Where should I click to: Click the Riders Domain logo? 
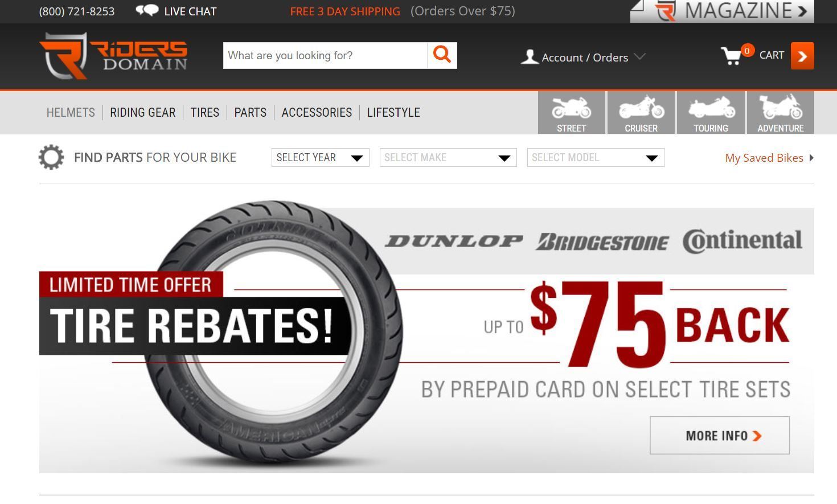113,56
